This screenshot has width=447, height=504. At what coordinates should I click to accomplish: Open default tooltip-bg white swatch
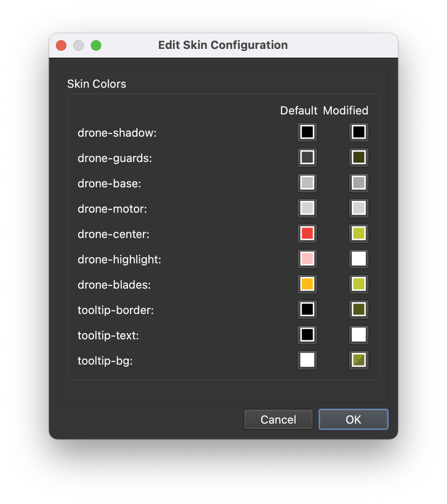[307, 360]
